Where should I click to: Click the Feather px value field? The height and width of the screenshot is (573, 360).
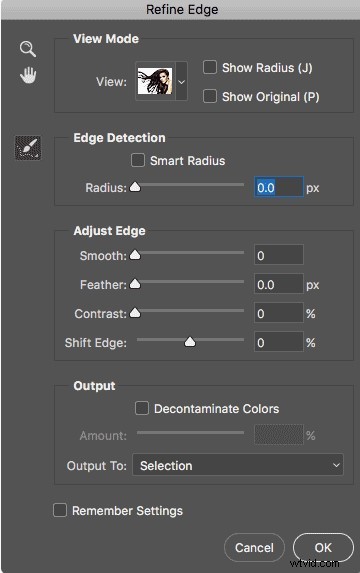point(279,284)
